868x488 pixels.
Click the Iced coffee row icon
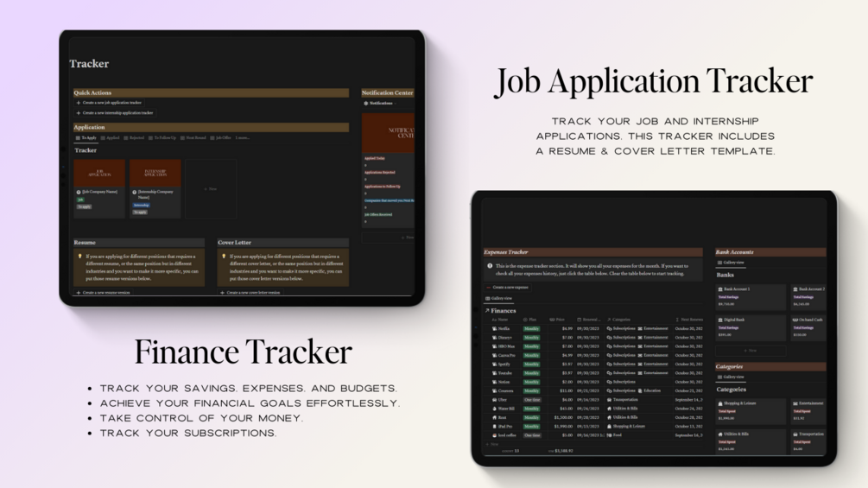tap(494, 435)
